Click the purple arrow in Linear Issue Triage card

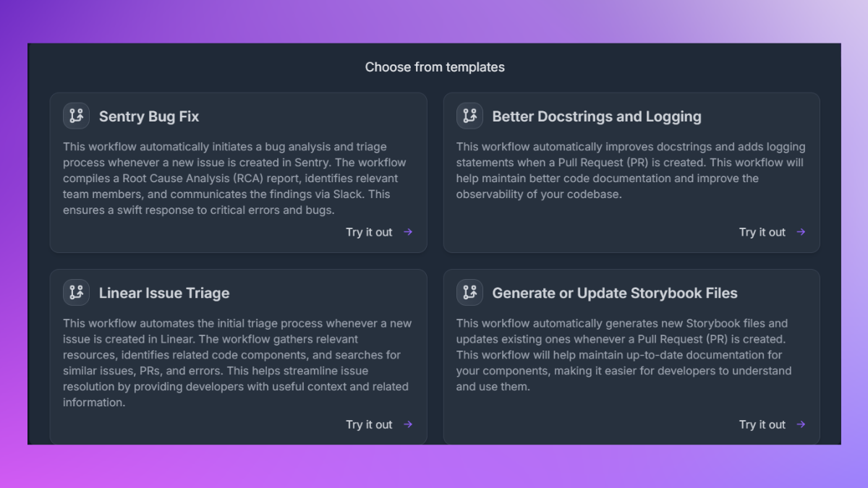[408, 424]
